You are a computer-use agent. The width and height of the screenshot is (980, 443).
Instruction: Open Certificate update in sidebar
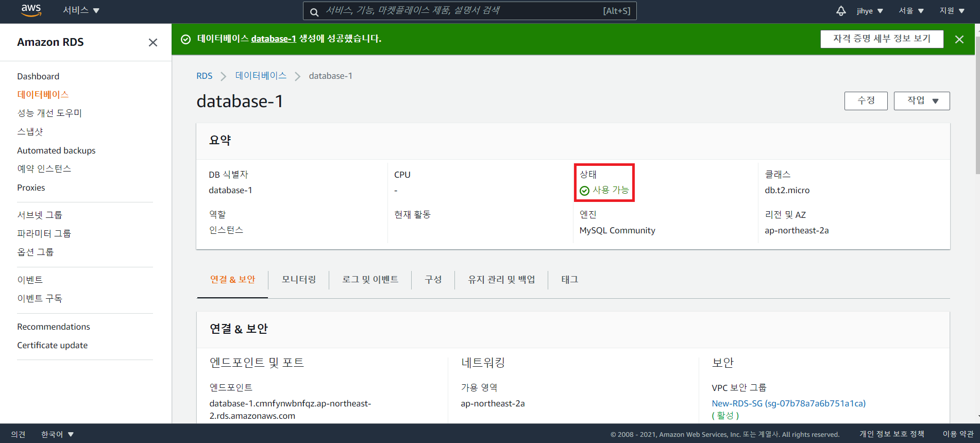point(52,345)
